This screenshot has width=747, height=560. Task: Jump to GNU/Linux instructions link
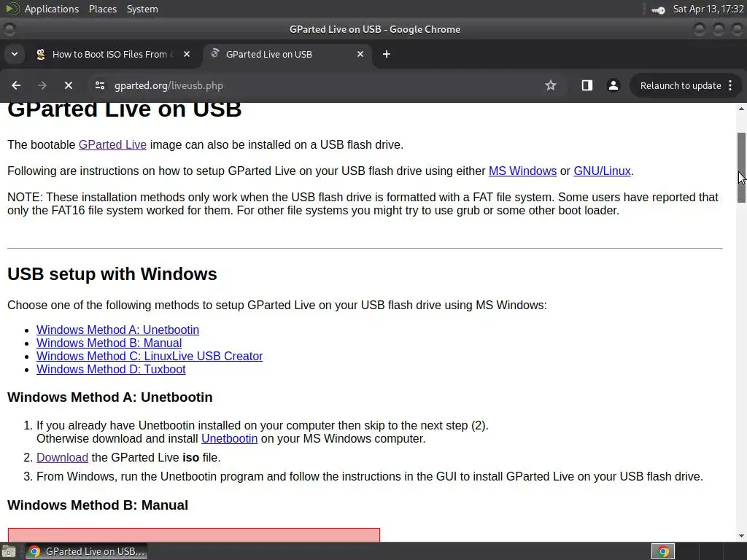[x=602, y=171]
